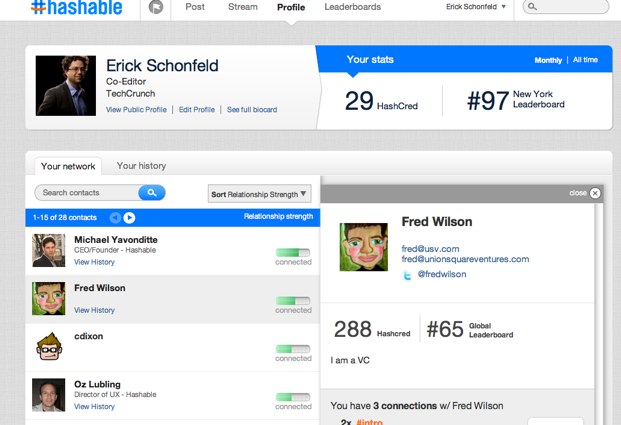Image resolution: width=621 pixels, height=425 pixels.
Task: Expand the Erick Schonfeld account menu
Action: (x=476, y=7)
